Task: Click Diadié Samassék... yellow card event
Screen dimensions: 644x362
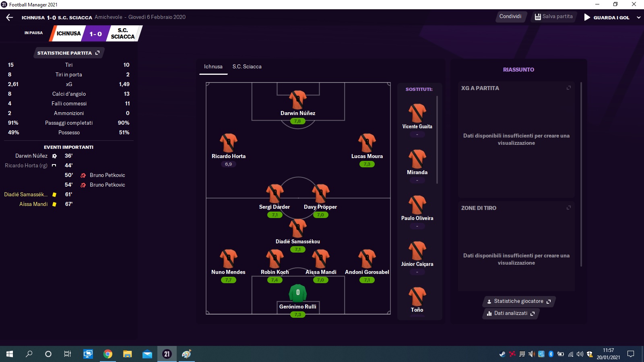Action: (x=26, y=195)
